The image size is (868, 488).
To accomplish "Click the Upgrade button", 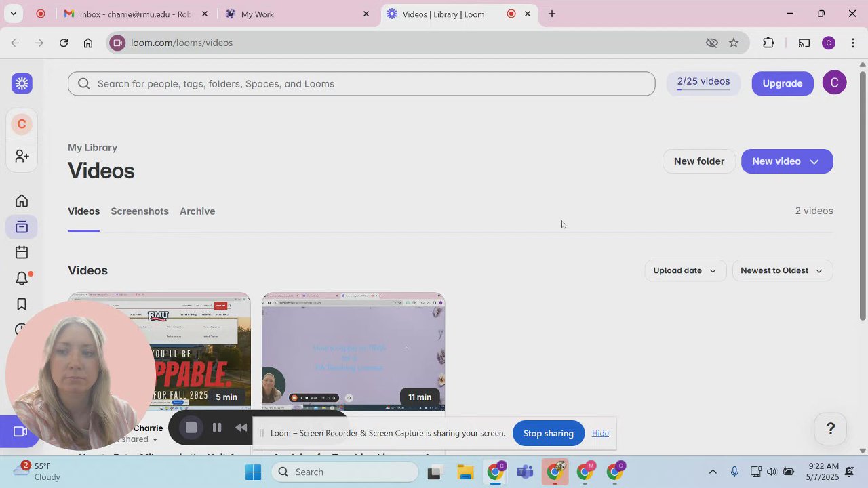I will [x=783, y=83].
